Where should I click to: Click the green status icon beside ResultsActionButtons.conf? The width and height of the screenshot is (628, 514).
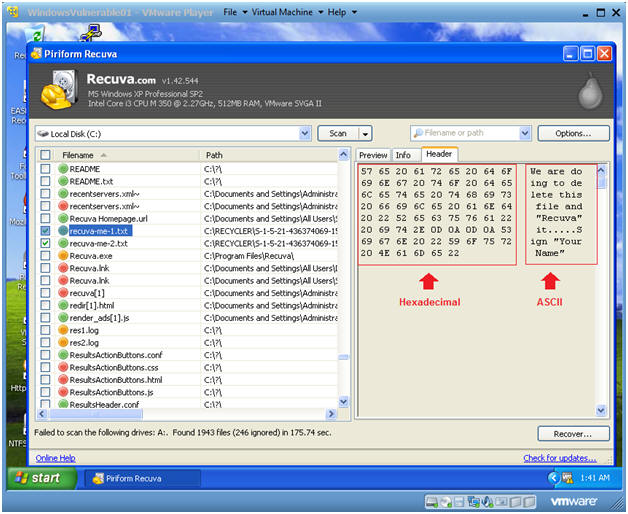tap(63, 355)
